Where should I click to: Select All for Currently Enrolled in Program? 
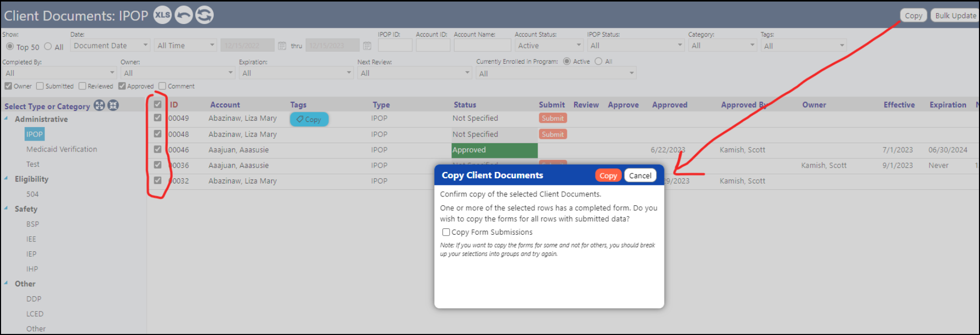[599, 61]
